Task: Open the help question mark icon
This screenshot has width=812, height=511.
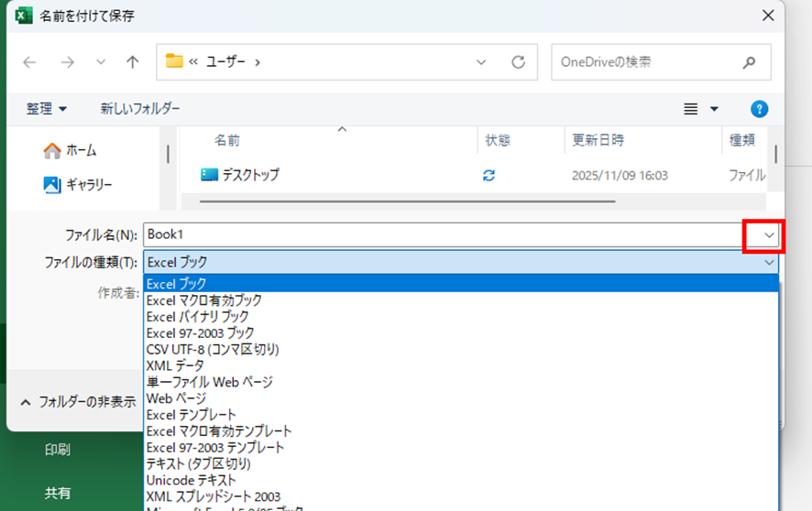Action: pyautogui.click(x=759, y=109)
